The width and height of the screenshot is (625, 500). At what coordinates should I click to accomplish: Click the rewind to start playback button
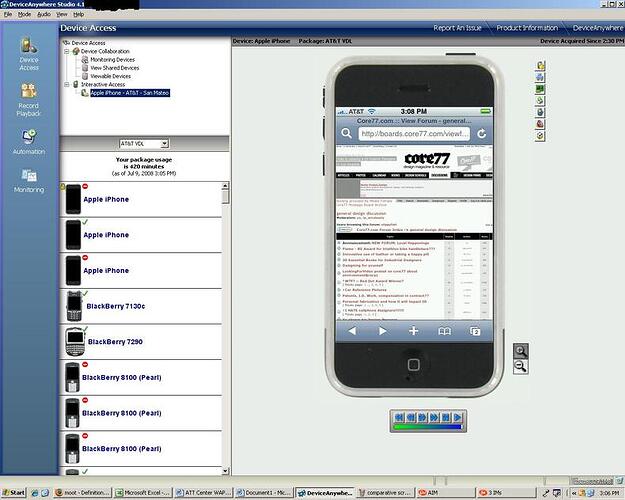(399, 417)
